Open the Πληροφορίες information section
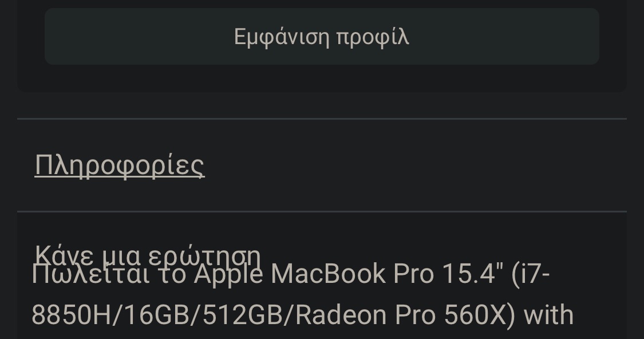644x339 pixels. [x=120, y=165]
